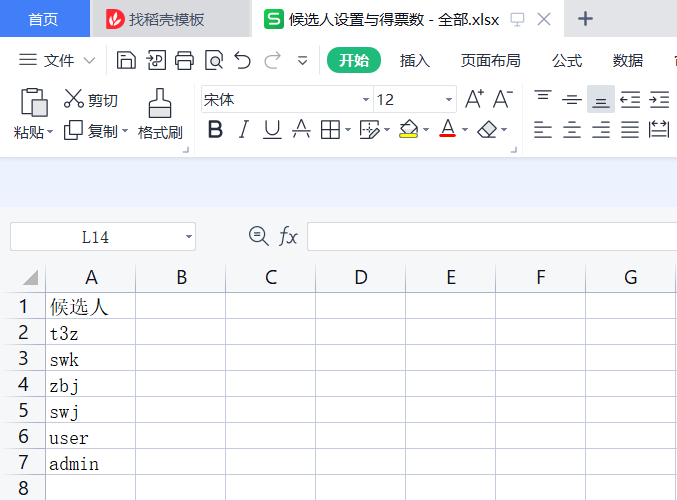Click Distributed alignment icon

pyautogui.click(x=659, y=130)
